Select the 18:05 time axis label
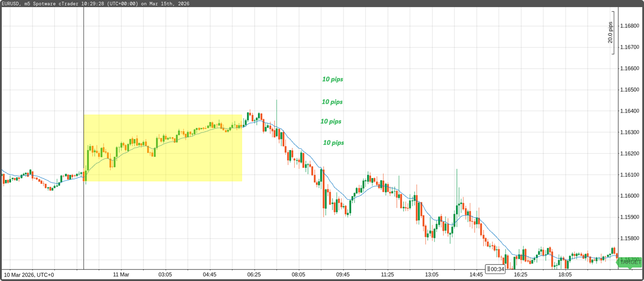644x281 pixels. pyautogui.click(x=565, y=275)
